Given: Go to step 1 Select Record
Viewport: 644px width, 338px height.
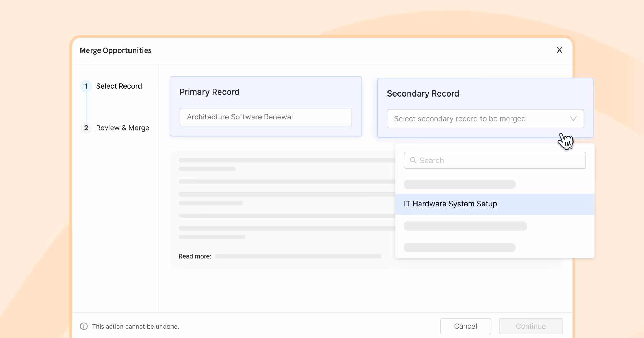Looking at the screenshot, I should click(112, 86).
